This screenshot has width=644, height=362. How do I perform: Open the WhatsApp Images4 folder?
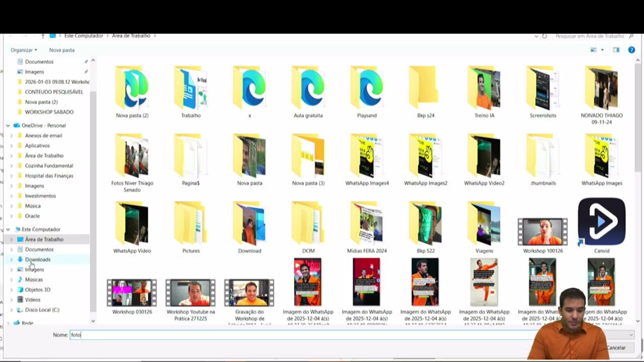(x=367, y=159)
